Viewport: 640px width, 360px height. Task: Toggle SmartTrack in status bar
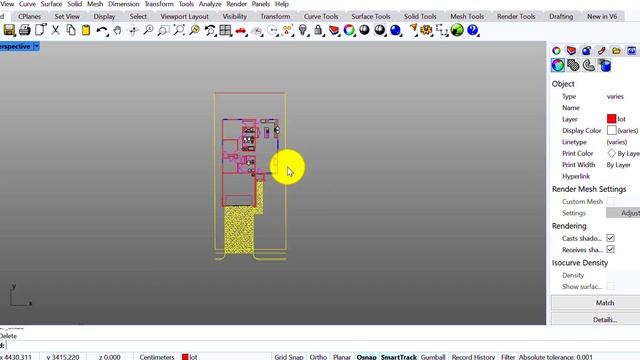tap(399, 357)
